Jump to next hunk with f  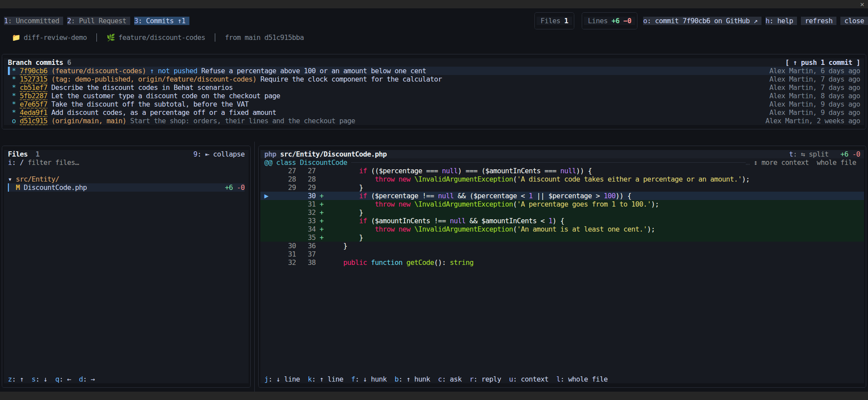pyautogui.click(x=369, y=379)
